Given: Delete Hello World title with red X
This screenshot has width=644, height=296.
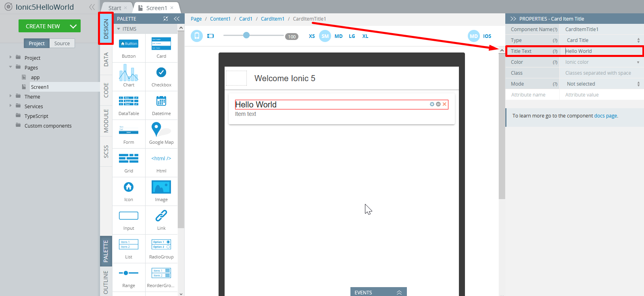Looking at the screenshot, I should 444,104.
